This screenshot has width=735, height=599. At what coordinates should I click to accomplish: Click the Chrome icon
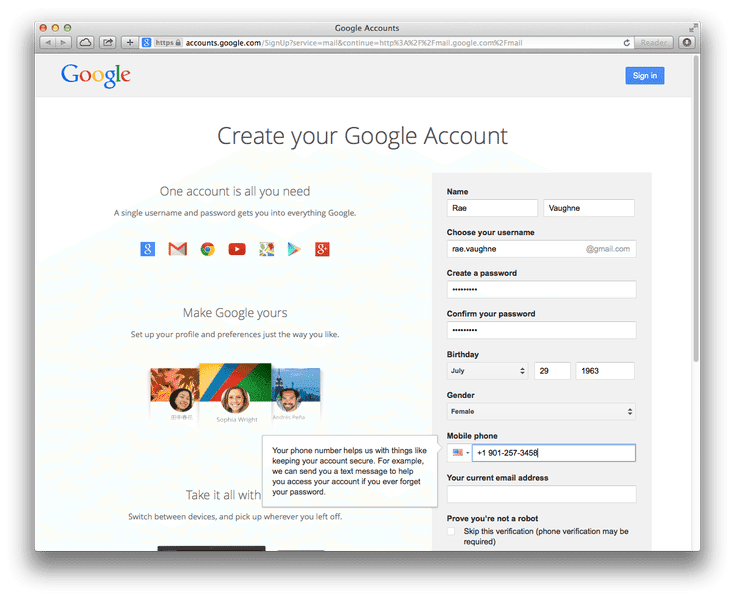pos(208,249)
